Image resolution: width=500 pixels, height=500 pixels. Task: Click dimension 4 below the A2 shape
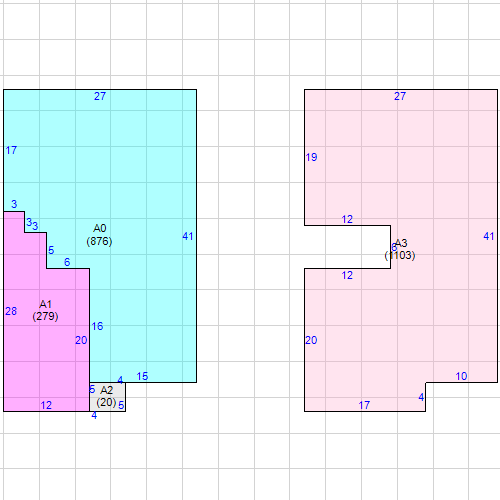pyautogui.click(x=94, y=416)
